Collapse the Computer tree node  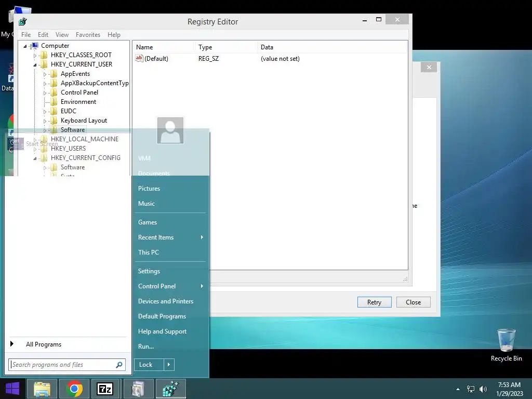tap(25, 46)
